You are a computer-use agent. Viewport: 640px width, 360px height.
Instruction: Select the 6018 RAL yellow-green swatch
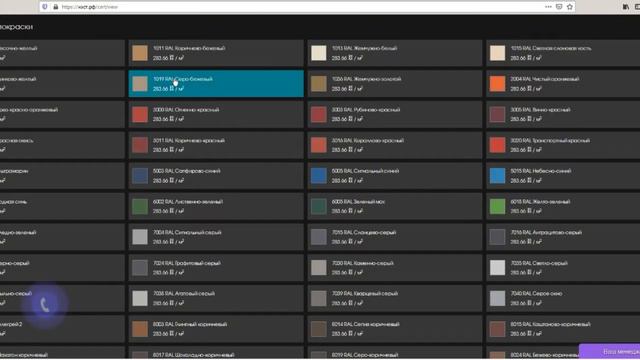tap(498, 206)
